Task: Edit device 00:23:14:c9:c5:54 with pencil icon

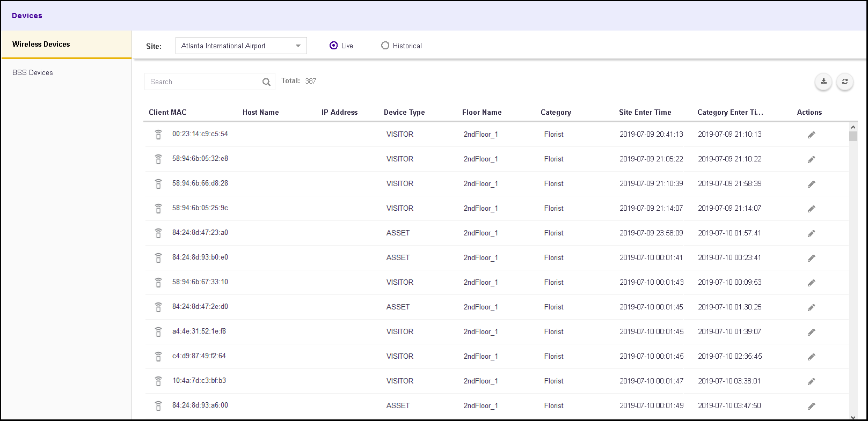Action: point(811,135)
